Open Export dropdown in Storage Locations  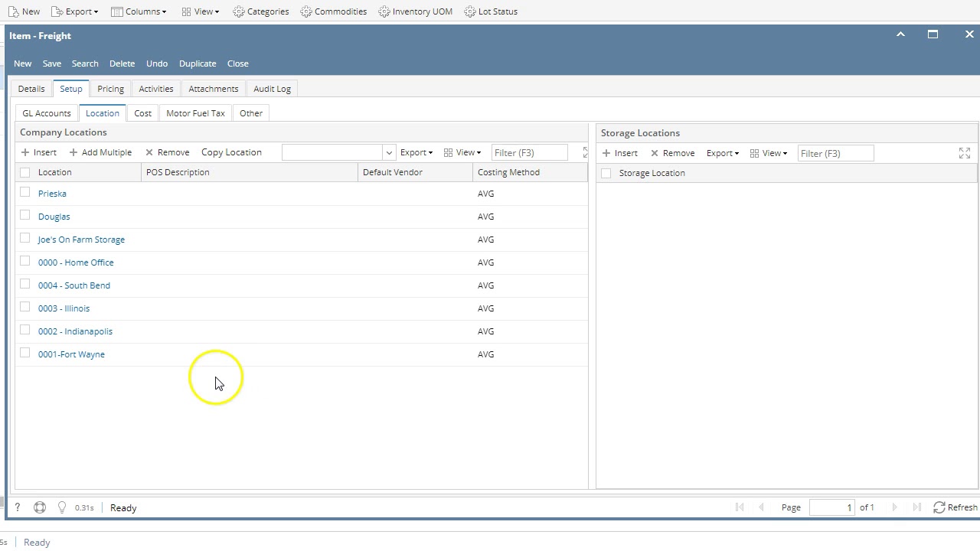tap(723, 153)
